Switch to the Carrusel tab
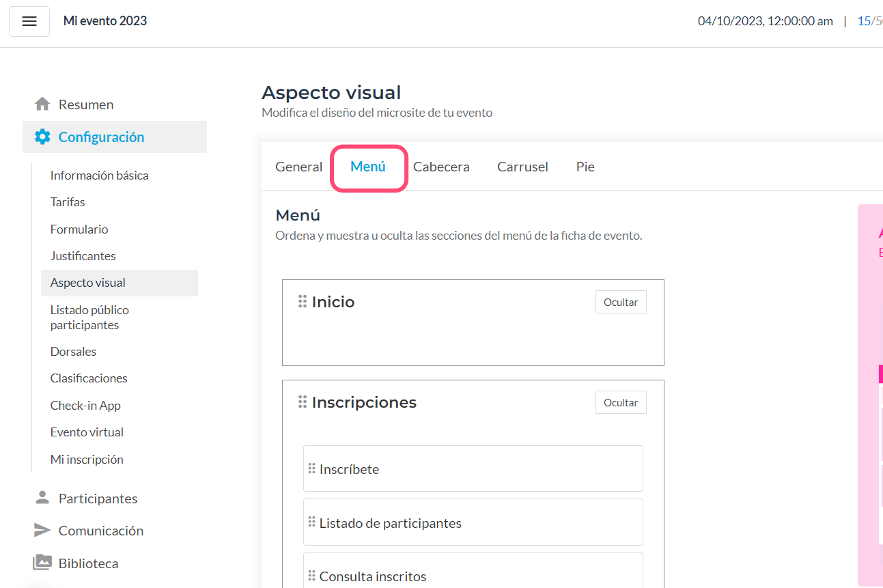883x588 pixels. [522, 167]
